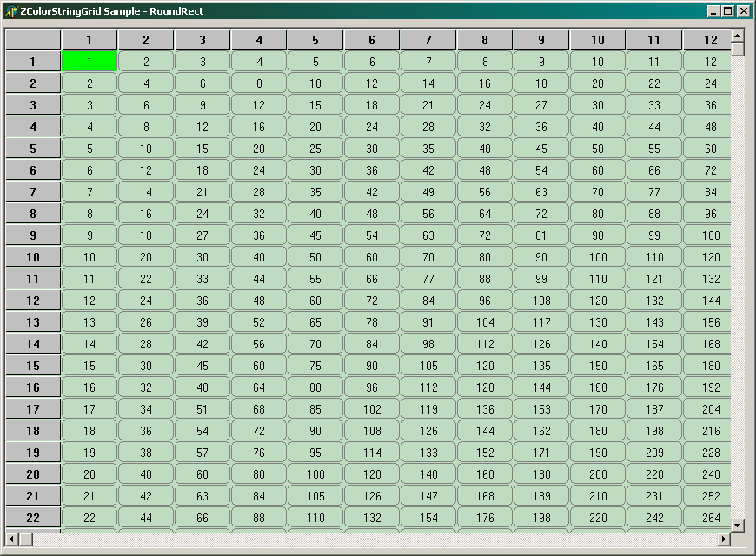Close the ZColorStringGrid Sample window
Image resolution: width=756 pixels, height=556 pixels.
(x=743, y=11)
